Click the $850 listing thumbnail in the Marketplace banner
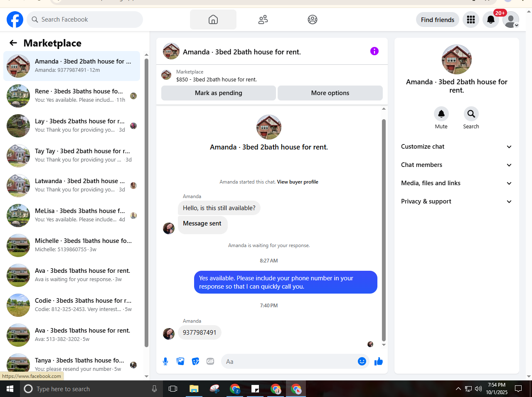Screen dimensions: 532x397 166,75
